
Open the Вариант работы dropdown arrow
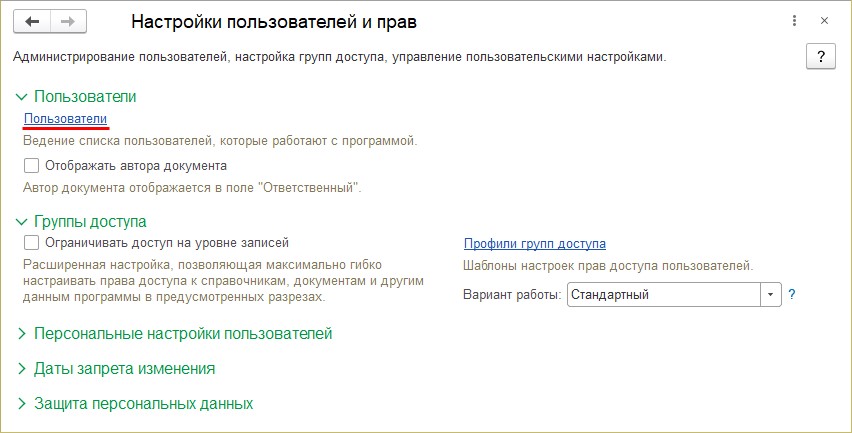[770, 294]
